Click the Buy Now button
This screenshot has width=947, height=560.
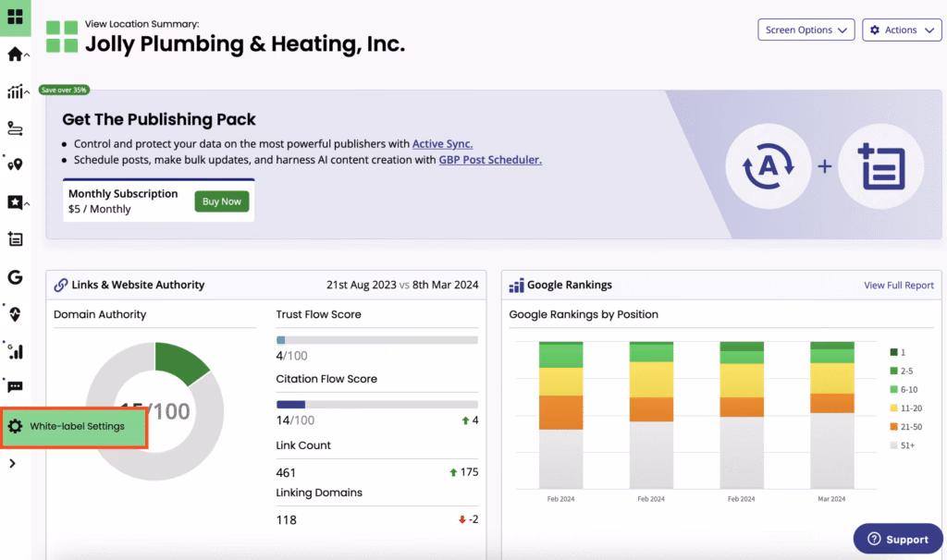click(221, 201)
